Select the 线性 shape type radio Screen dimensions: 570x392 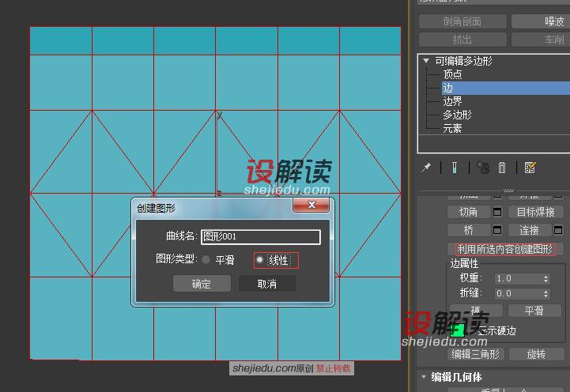coord(259,260)
